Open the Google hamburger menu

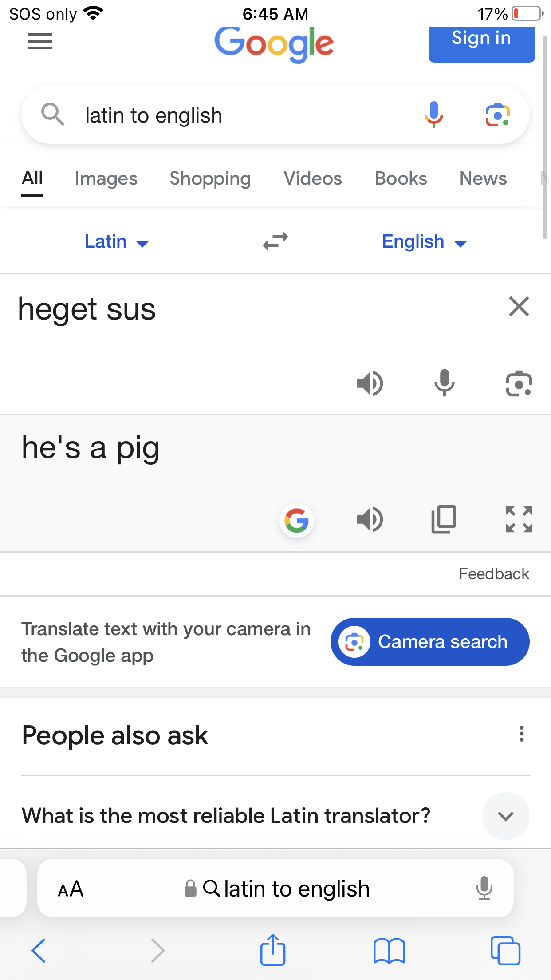(40, 42)
